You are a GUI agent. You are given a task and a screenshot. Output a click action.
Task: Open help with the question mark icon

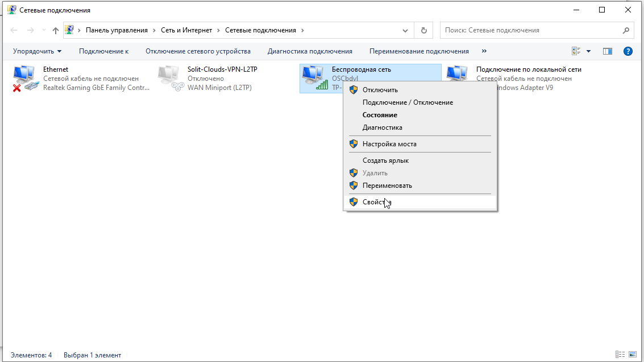point(628,51)
